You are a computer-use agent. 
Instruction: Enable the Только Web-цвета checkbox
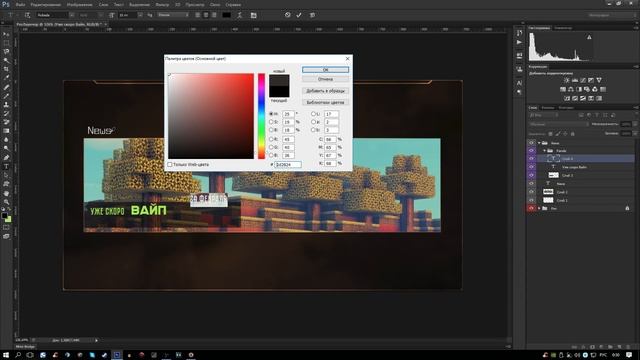pyautogui.click(x=170, y=164)
